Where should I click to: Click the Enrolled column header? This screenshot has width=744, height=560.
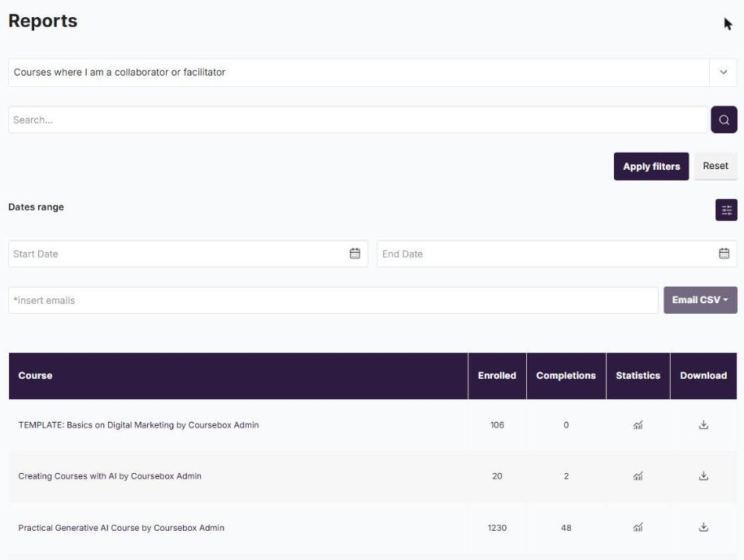pyautogui.click(x=497, y=376)
